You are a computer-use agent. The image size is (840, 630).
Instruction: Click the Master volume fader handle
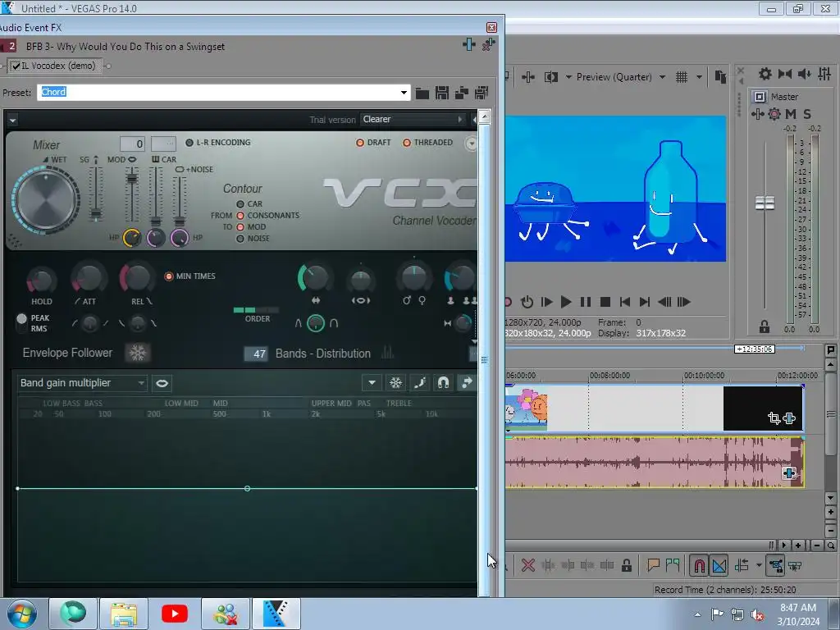(x=765, y=203)
